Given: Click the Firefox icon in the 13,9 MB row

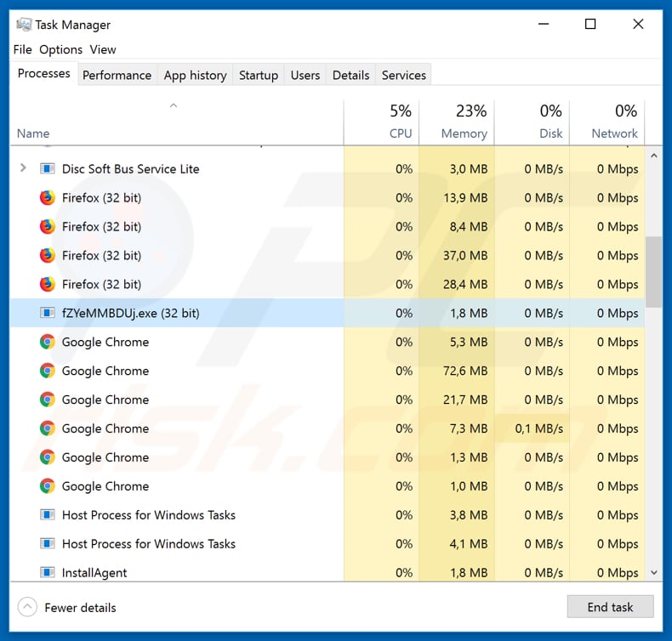Looking at the screenshot, I should coord(47,198).
